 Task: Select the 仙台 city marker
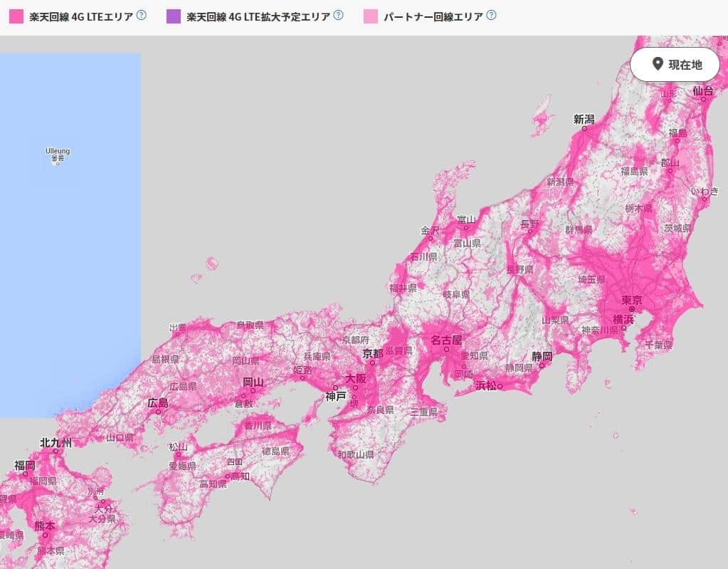pyautogui.click(x=704, y=93)
